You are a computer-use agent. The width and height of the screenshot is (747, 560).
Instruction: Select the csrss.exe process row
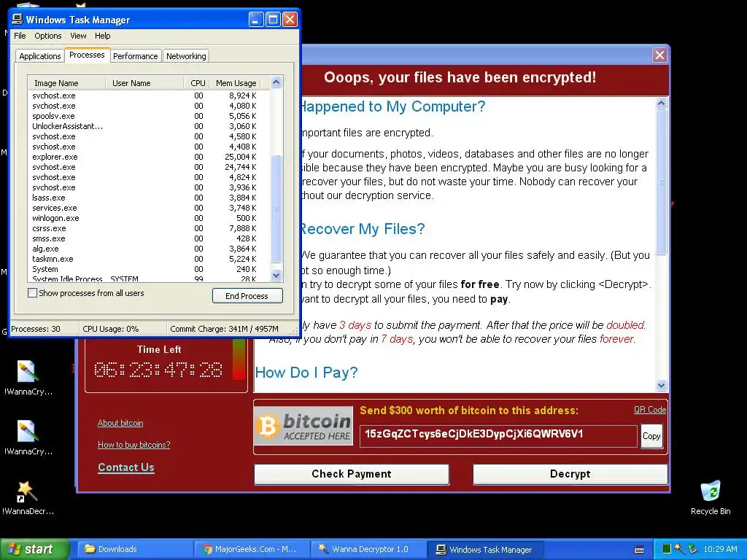point(149,228)
